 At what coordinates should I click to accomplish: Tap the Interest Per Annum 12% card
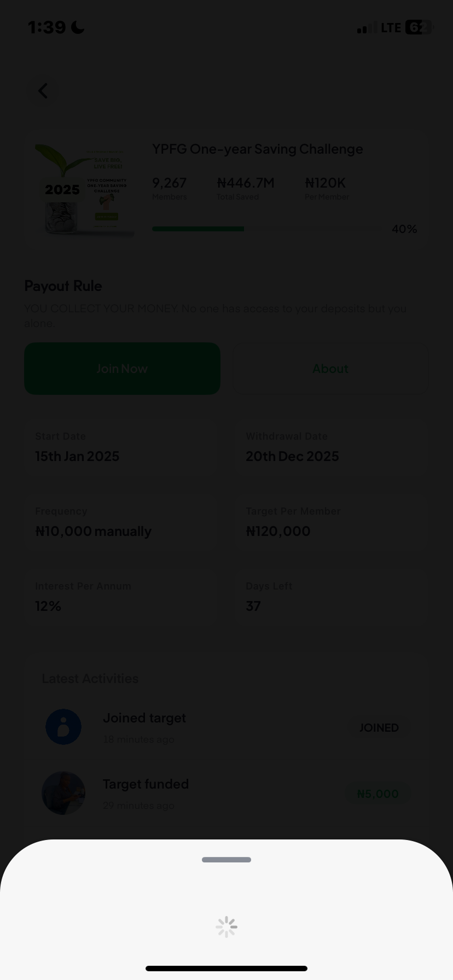(x=120, y=597)
